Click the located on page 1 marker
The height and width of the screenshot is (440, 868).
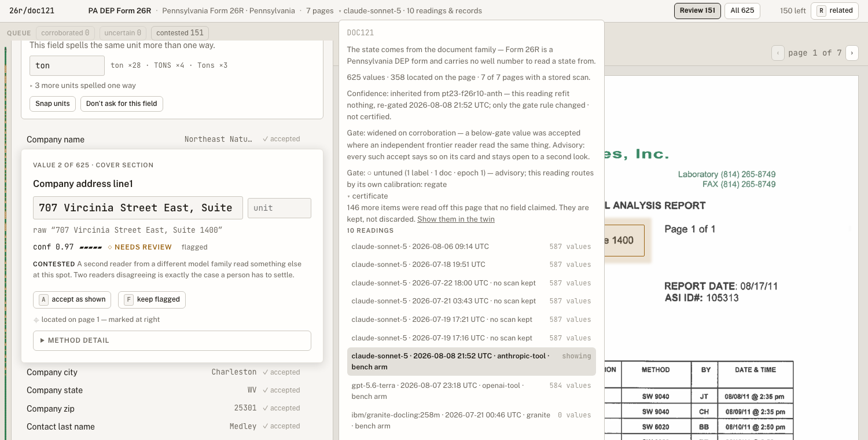point(96,320)
